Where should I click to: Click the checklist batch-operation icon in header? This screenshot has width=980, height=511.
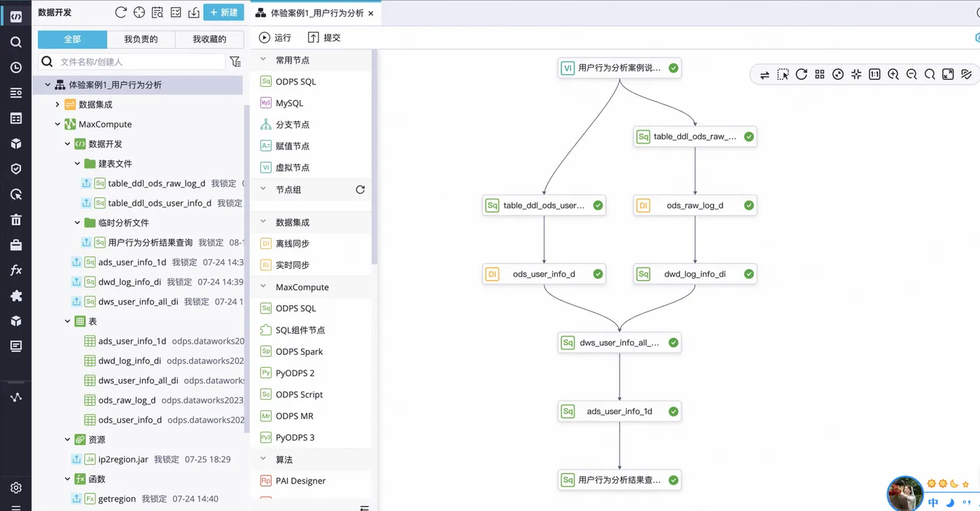tap(176, 12)
